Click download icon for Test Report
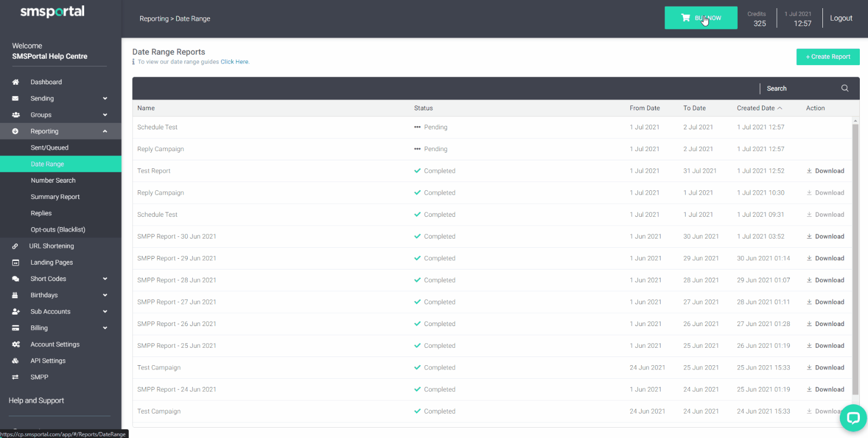This screenshot has width=868, height=438. click(x=809, y=171)
